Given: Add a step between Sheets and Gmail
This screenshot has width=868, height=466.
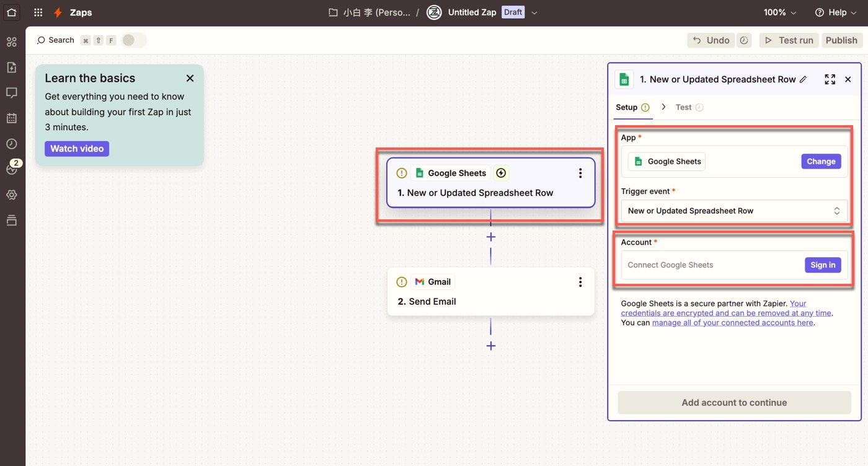Looking at the screenshot, I should tap(491, 237).
